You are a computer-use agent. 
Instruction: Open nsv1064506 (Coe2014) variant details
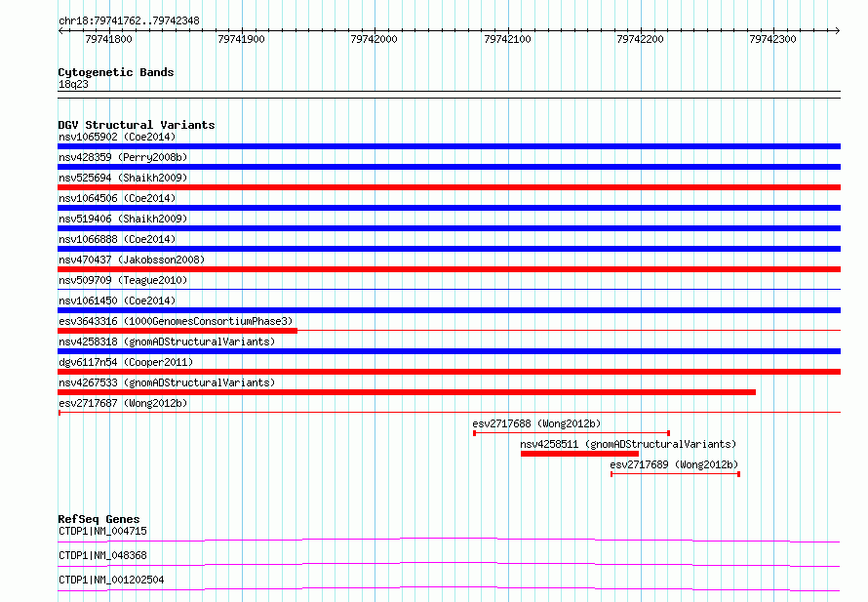(x=117, y=198)
